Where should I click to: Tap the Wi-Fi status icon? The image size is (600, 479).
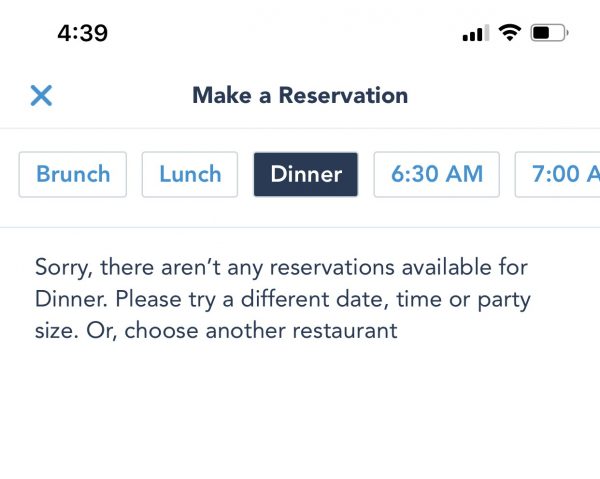click(509, 33)
